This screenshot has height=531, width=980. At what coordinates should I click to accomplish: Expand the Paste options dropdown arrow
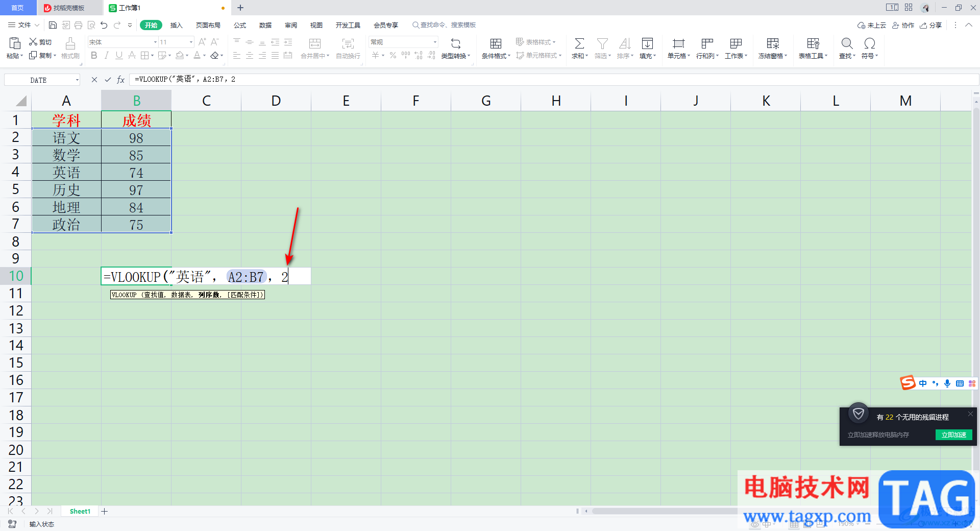21,56
